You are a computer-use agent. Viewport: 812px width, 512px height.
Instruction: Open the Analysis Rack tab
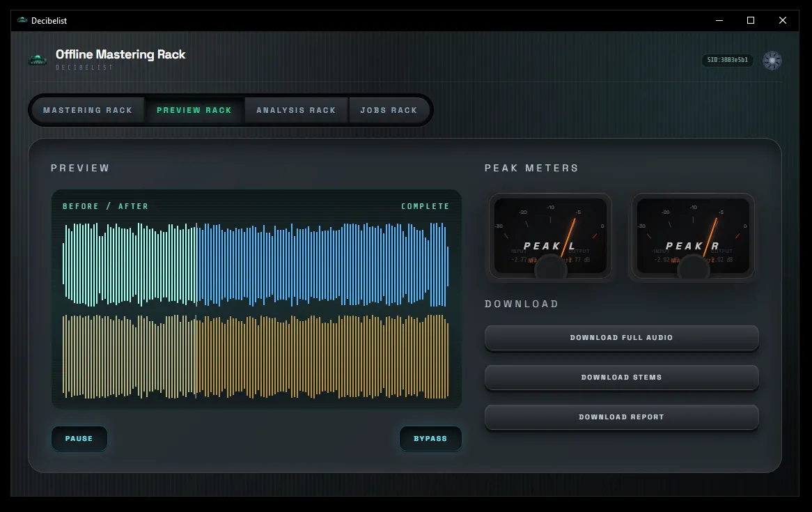pos(296,110)
